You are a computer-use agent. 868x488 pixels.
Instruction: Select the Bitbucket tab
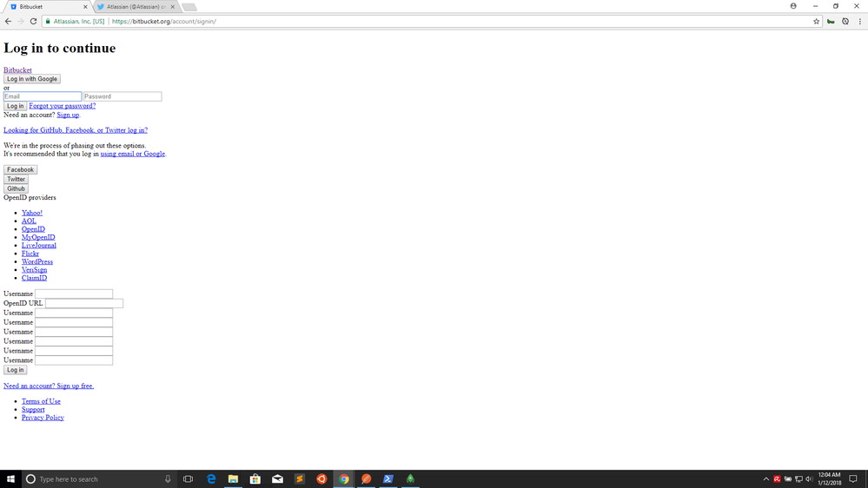pos(49,7)
